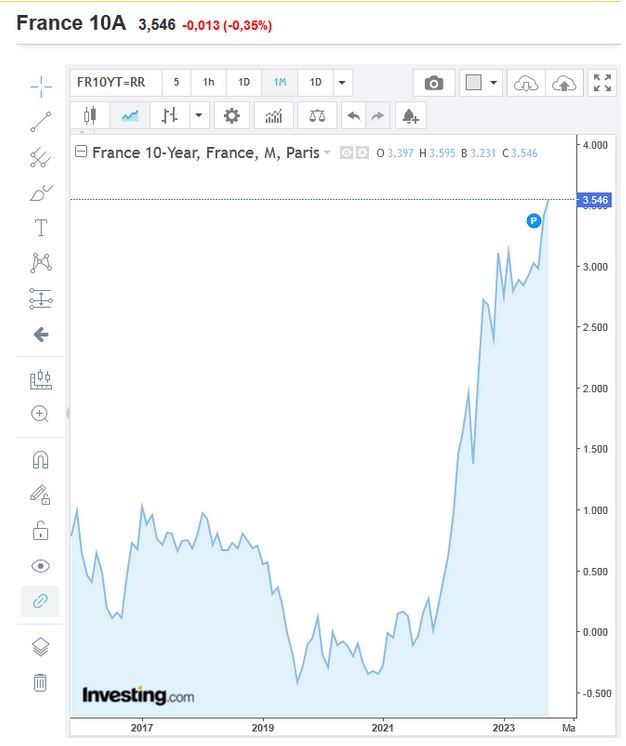
Task: Switch to the 1h interval
Action: click(x=209, y=83)
